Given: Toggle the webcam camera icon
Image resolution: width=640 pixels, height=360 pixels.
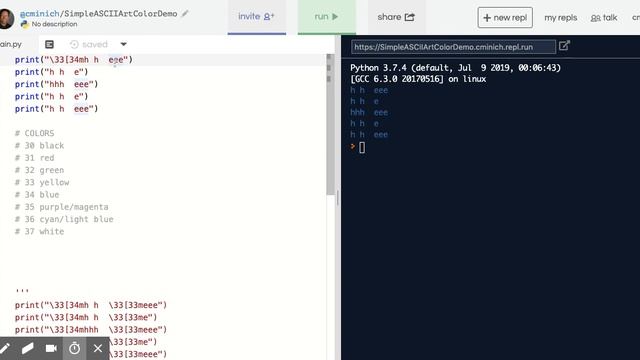Looking at the screenshot, I should pos(51,348).
